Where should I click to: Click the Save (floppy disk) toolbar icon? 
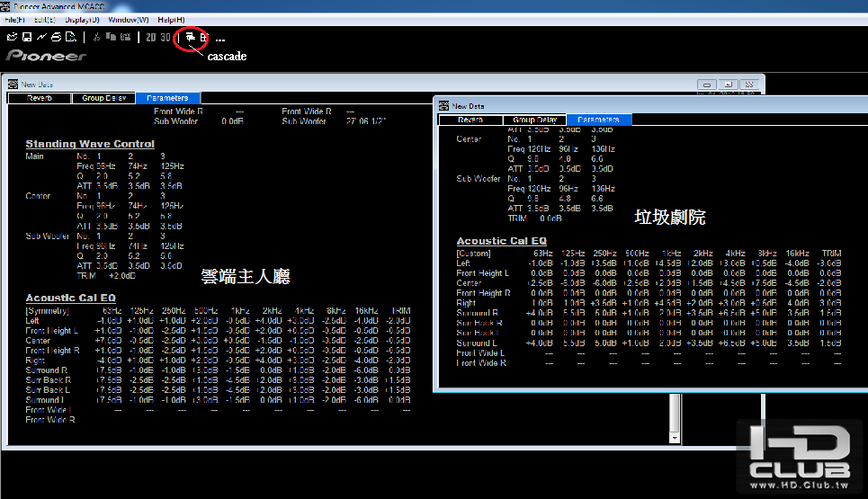[x=27, y=37]
